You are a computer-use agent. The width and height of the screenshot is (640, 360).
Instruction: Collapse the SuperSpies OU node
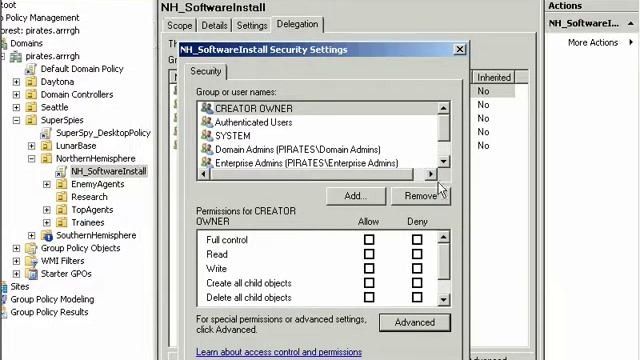[16, 120]
